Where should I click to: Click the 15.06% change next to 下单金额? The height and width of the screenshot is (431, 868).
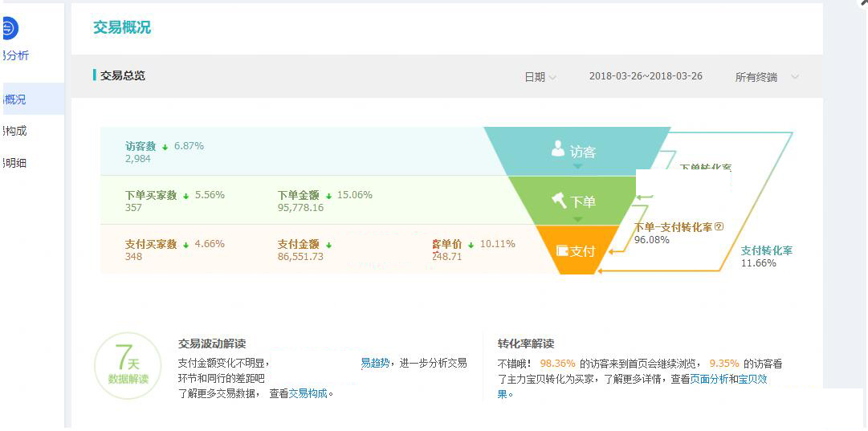tap(354, 195)
